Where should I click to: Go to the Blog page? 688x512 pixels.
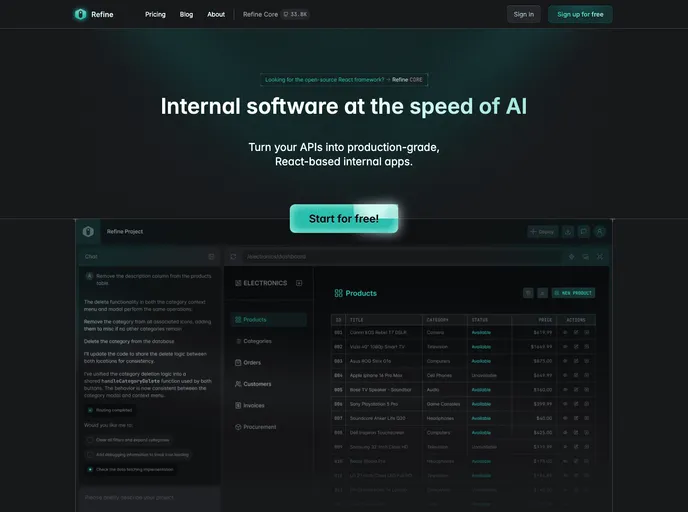click(186, 15)
